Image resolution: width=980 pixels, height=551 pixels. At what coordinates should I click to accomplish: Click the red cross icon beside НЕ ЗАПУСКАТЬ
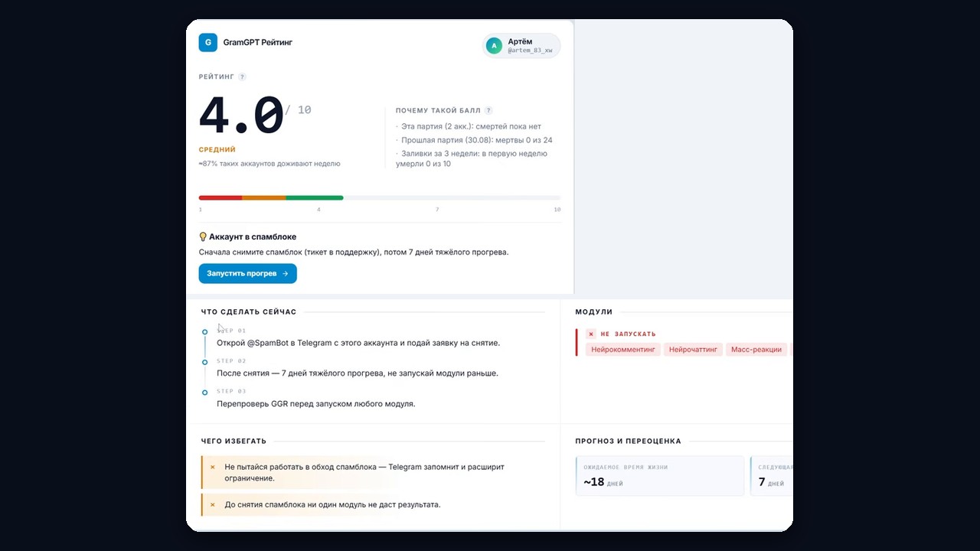(x=590, y=334)
